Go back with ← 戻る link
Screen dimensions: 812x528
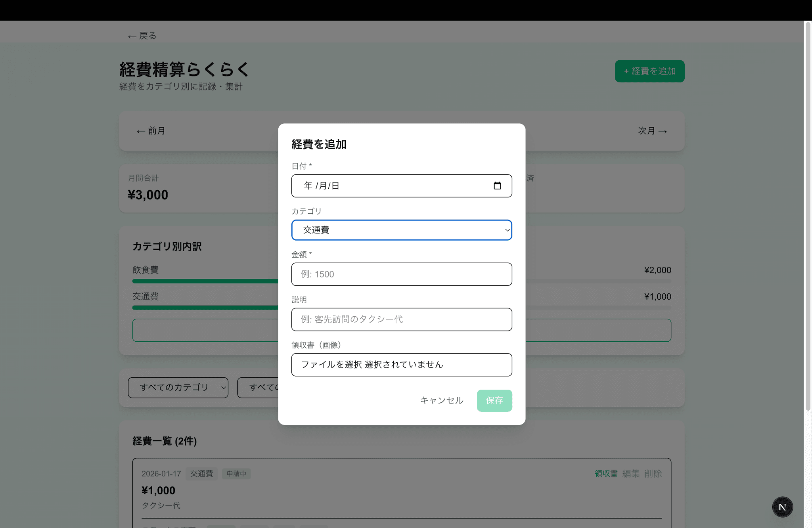(x=142, y=36)
